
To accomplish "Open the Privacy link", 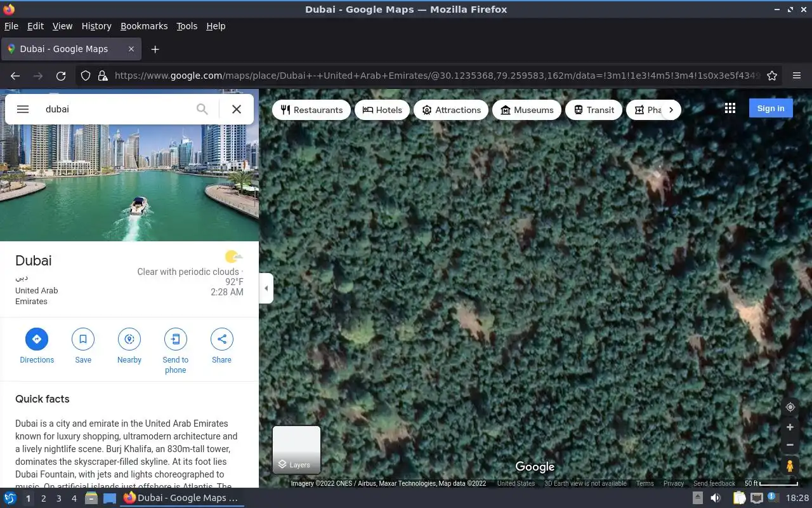I will [x=674, y=483].
